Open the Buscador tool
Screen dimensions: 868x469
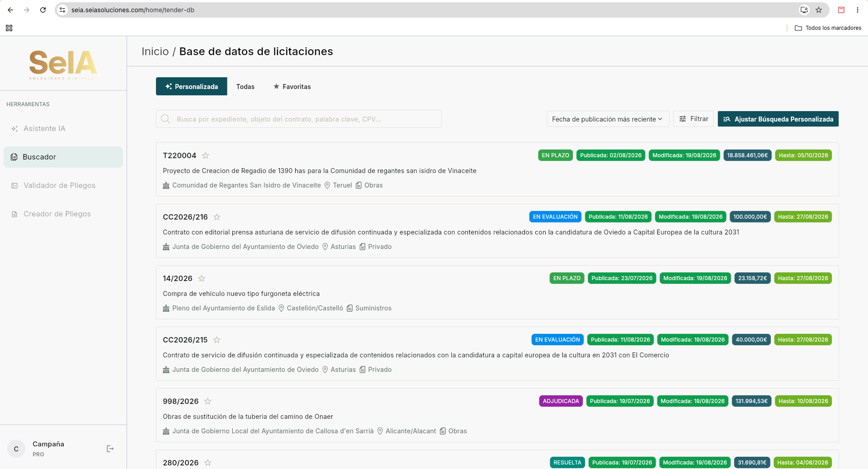[x=63, y=157]
